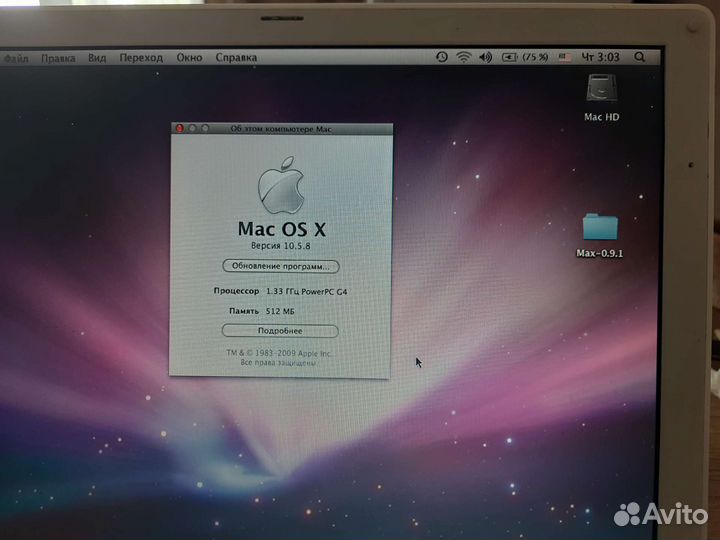Open the Правка menu
720x540 pixels.
click(58, 58)
